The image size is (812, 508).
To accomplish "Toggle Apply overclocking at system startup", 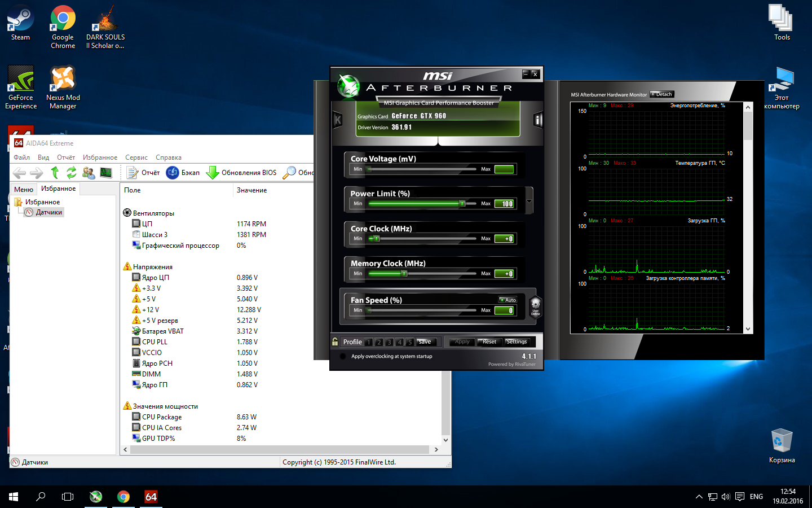I will point(343,356).
